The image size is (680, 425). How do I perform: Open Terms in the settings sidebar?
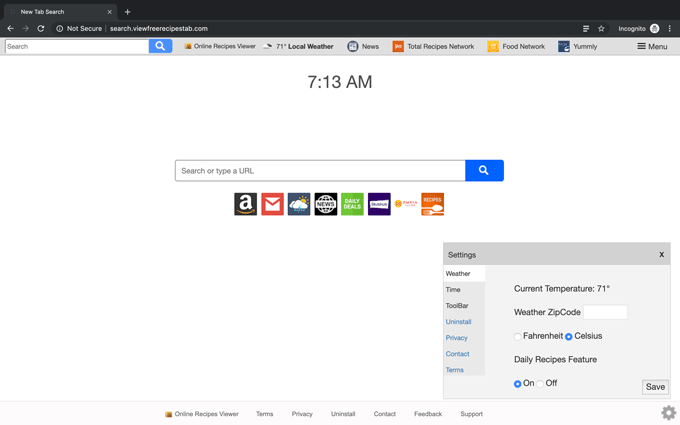tap(454, 370)
